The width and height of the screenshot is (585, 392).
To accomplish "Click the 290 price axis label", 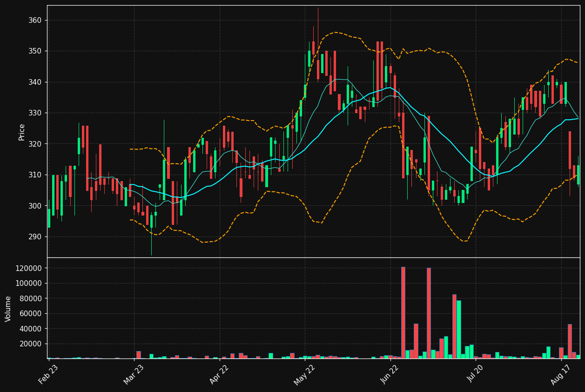I will [35, 237].
